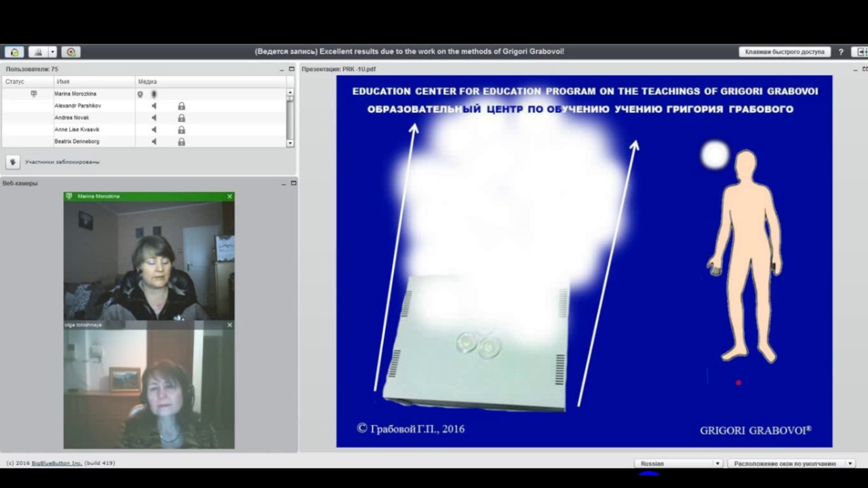The width and height of the screenshot is (868, 488).
Task: Click Marina Morozkina's microphone icon in Media column
Action: coord(154,94)
